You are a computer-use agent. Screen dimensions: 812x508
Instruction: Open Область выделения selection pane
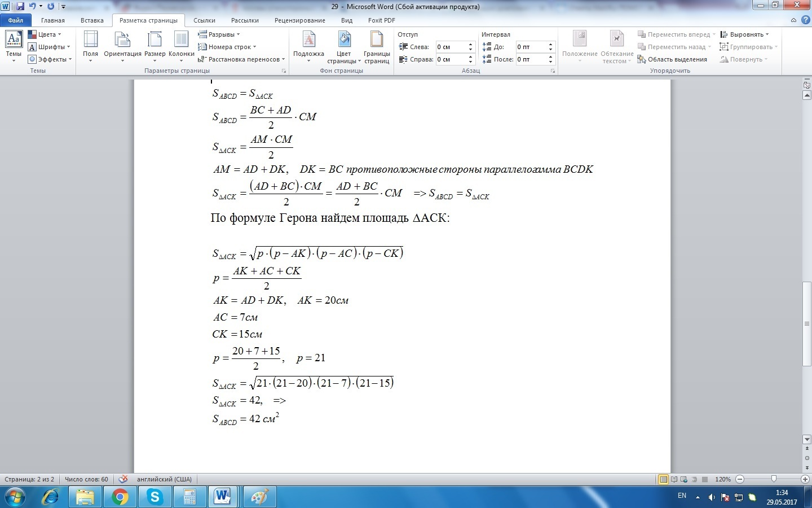point(672,59)
